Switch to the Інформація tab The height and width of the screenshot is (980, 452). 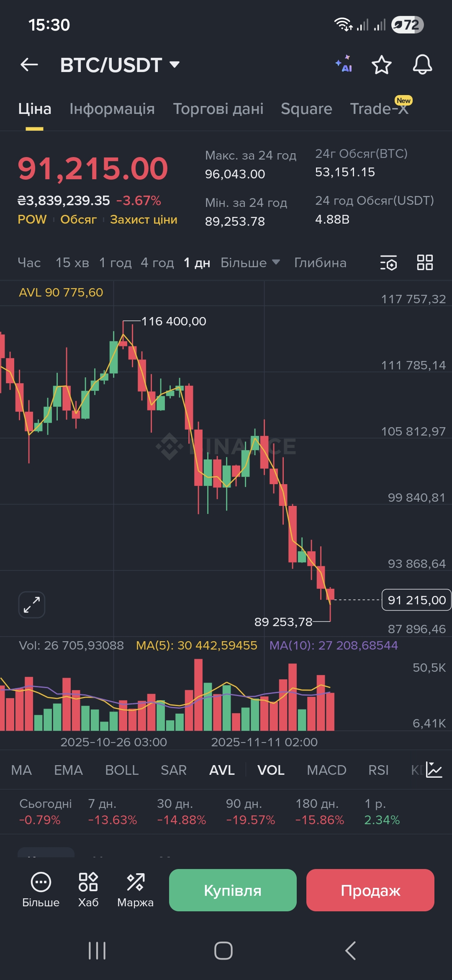[x=112, y=109]
